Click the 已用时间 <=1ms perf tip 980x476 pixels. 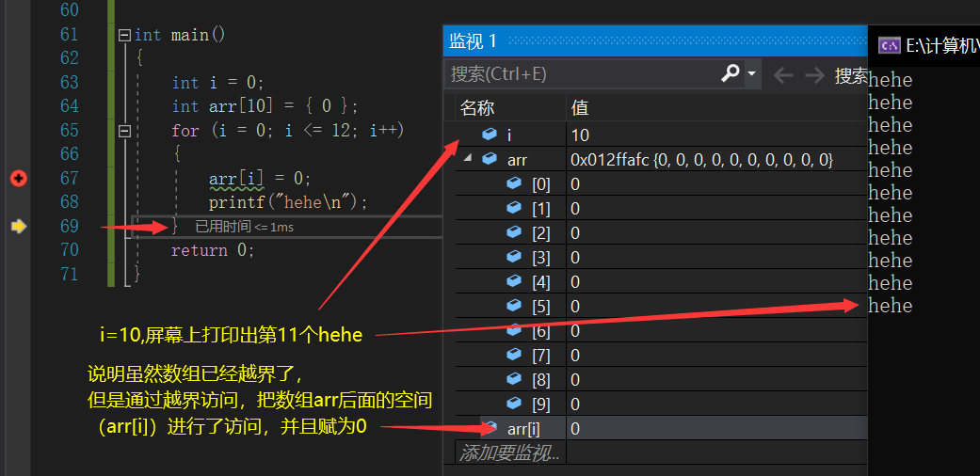point(244,227)
